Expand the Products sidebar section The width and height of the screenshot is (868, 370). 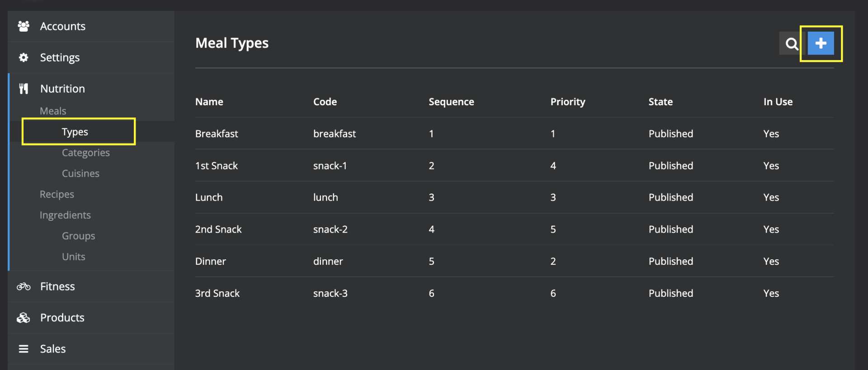coord(62,318)
